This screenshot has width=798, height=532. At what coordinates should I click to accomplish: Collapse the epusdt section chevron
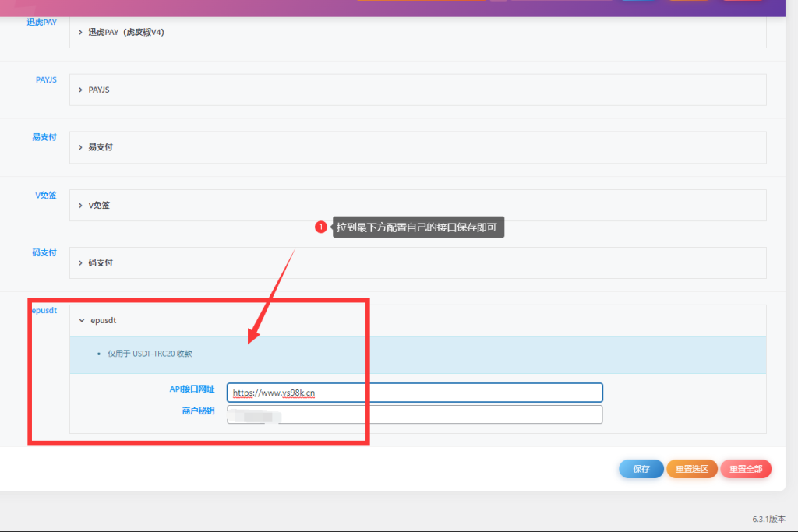click(80, 320)
